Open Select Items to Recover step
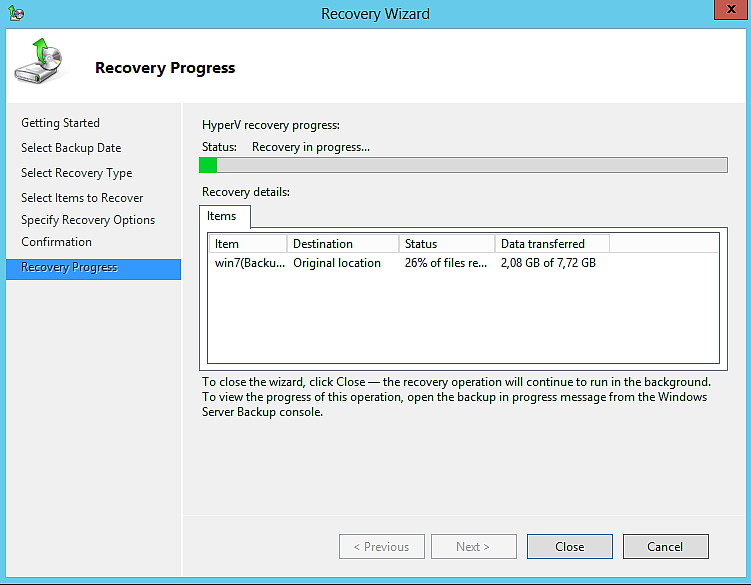The image size is (751, 585). coord(82,198)
